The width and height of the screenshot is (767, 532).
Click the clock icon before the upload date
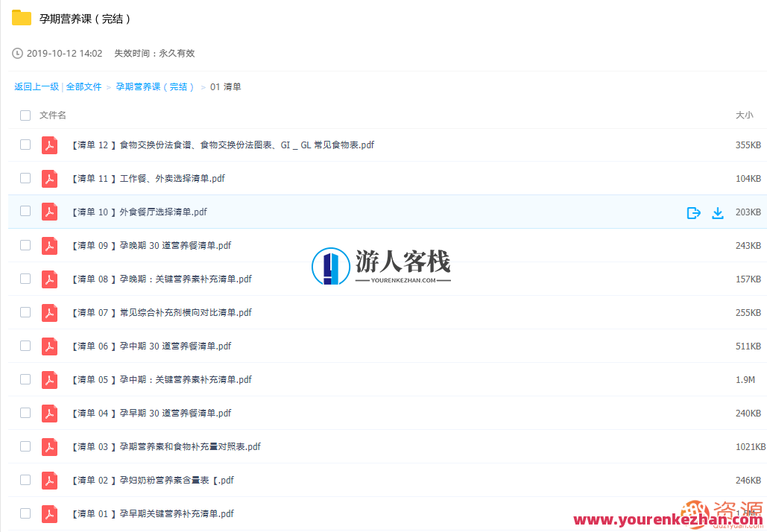click(x=16, y=53)
